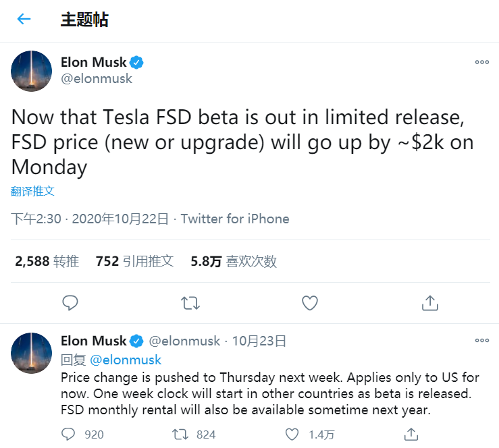
Task: Open more options on the reply tweet
Action: pos(482,340)
